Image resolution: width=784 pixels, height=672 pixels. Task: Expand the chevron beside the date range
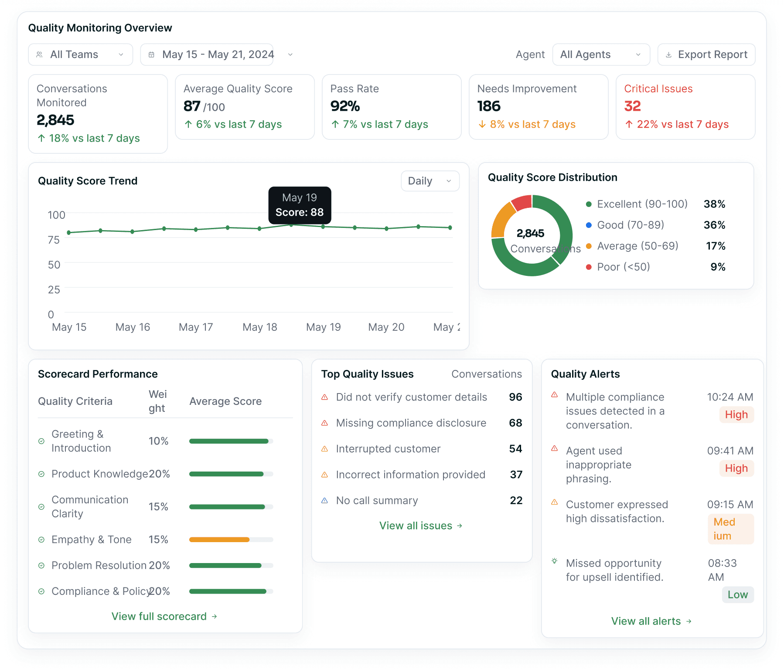pyautogui.click(x=290, y=54)
